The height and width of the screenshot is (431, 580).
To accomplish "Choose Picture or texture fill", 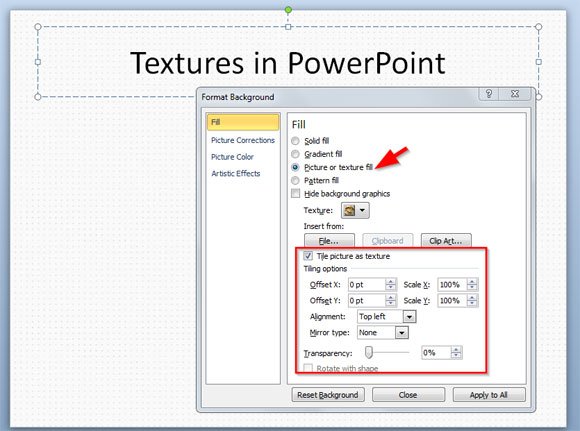I will 295,167.
